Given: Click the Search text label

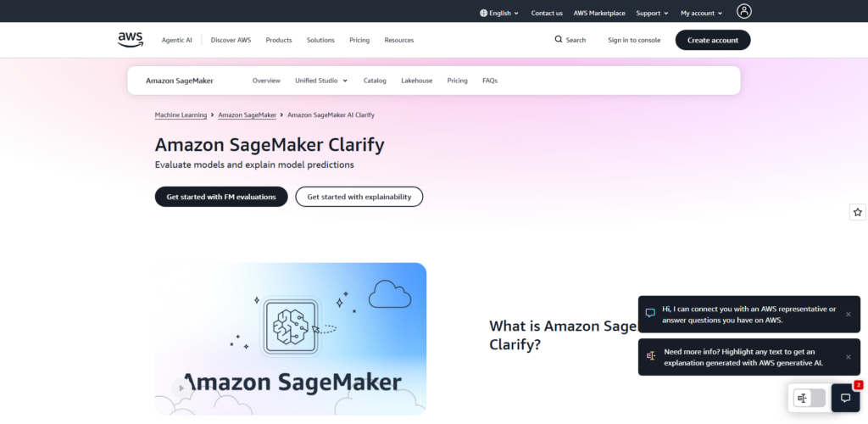Looking at the screenshot, I should (x=576, y=40).
